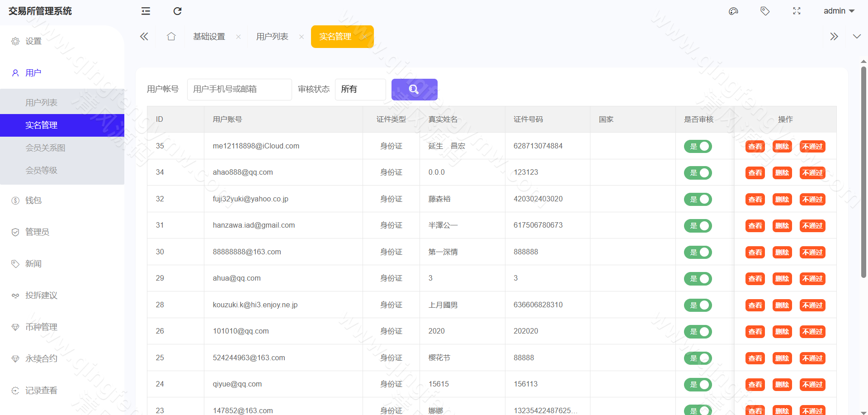
Task: Collapse the sidebar using the toggle icon
Action: pyautogui.click(x=145, y=11)
